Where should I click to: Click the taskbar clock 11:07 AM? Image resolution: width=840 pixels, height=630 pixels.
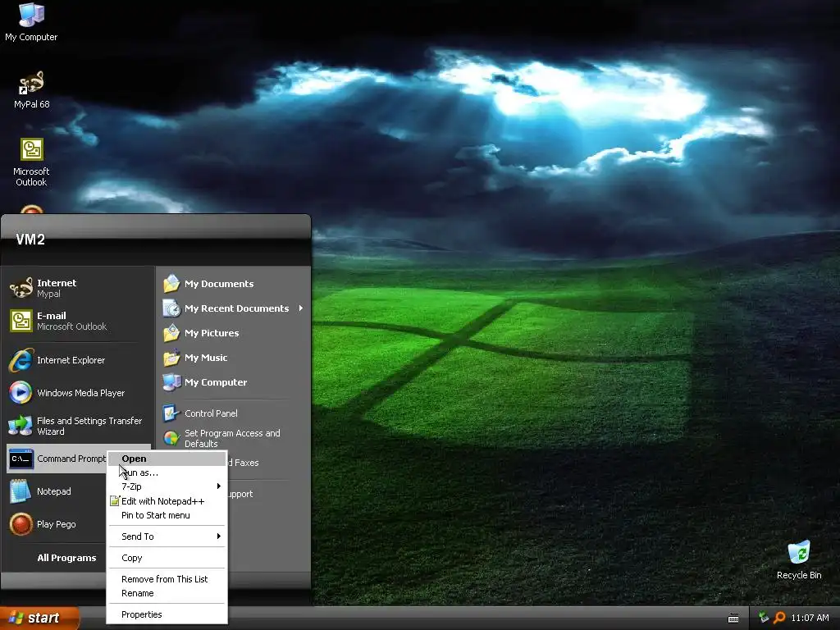[810, 618]
